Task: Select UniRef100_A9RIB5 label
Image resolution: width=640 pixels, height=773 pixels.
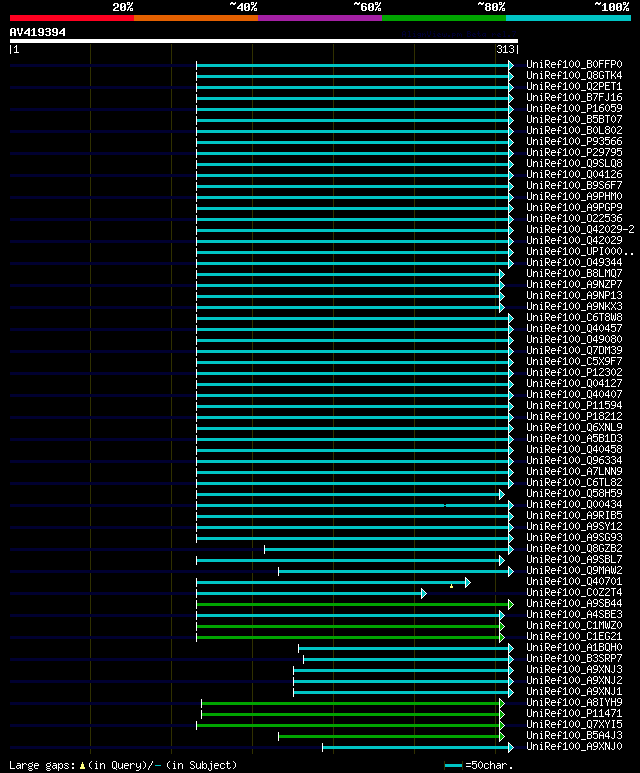Action: click(x=574, y=515)
